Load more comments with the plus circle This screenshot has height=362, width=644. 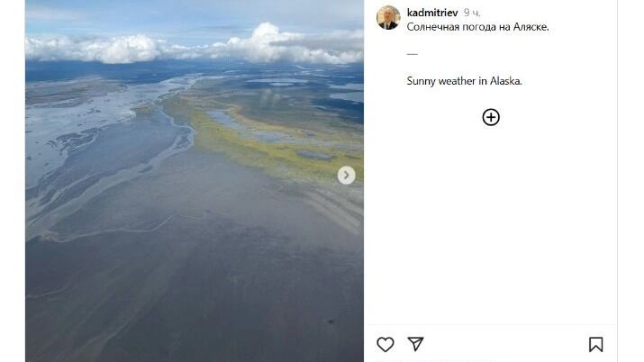tap(491, 117)
